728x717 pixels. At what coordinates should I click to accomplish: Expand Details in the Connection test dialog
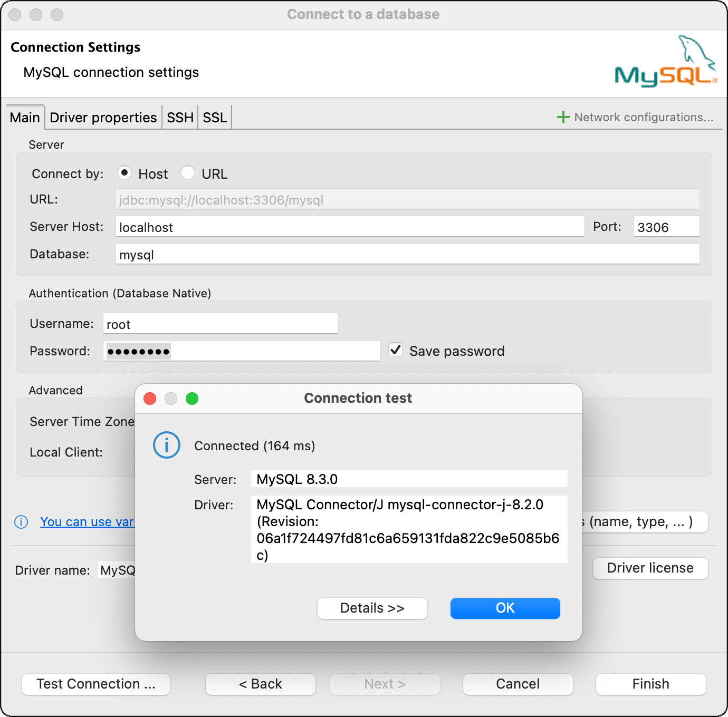click(x=372, y=608)
